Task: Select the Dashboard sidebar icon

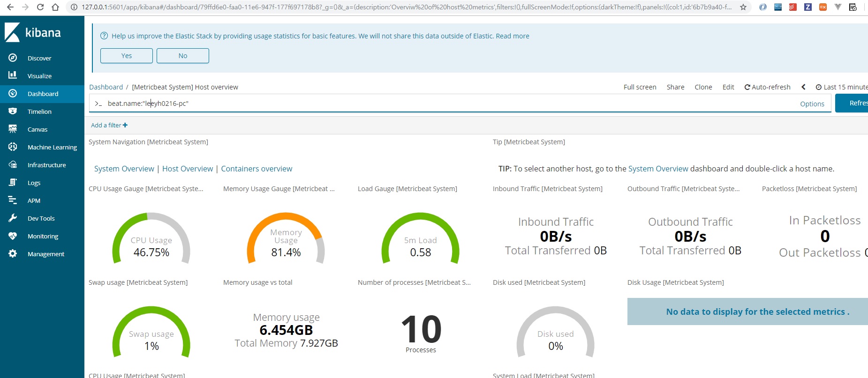Action: 13,93
